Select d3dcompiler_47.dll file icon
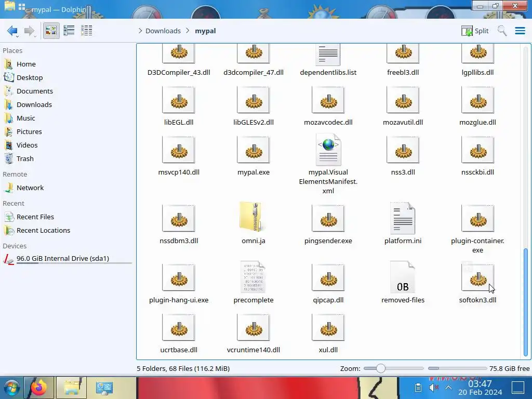Viewport: 532px width, 399px height. 254,54
